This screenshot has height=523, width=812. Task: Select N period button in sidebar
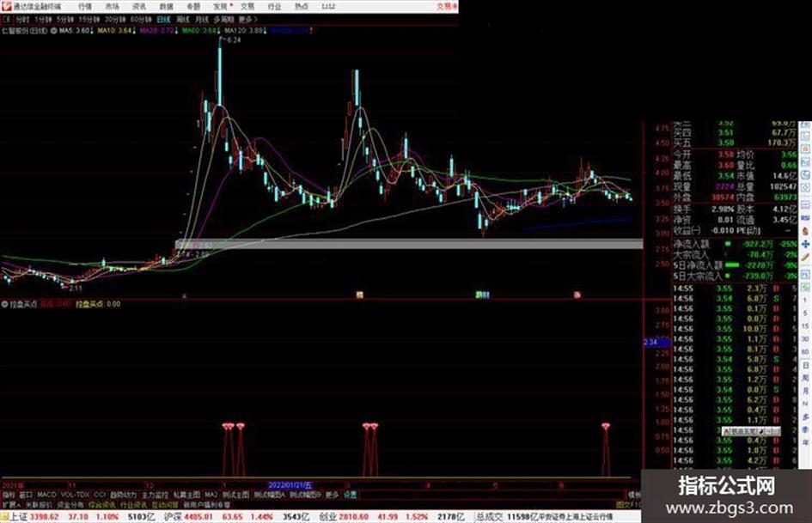[x=805, y=404]
